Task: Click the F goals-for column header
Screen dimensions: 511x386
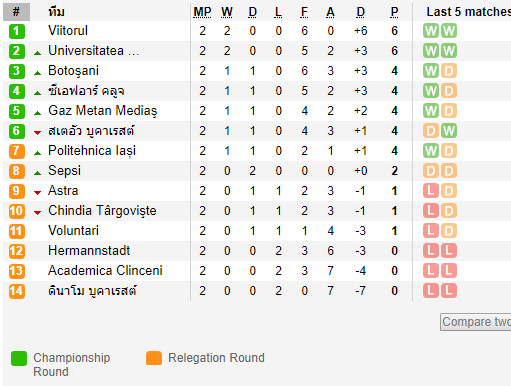Action: coord(304,12)
